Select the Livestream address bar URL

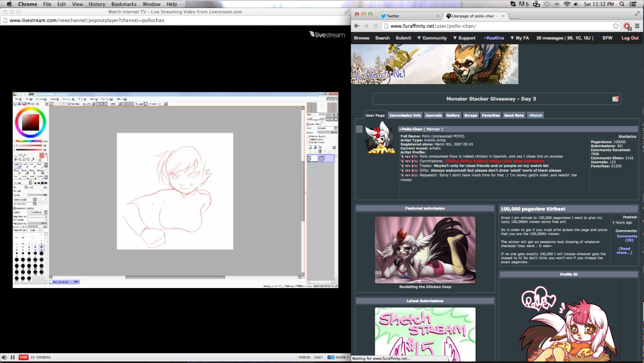[87, 20]
